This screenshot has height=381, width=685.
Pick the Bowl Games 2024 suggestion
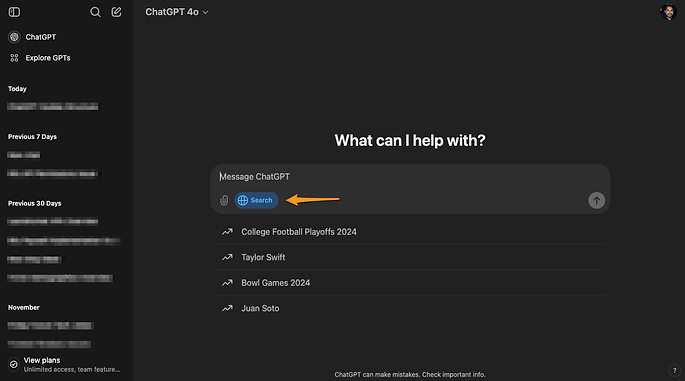[410, 283]
